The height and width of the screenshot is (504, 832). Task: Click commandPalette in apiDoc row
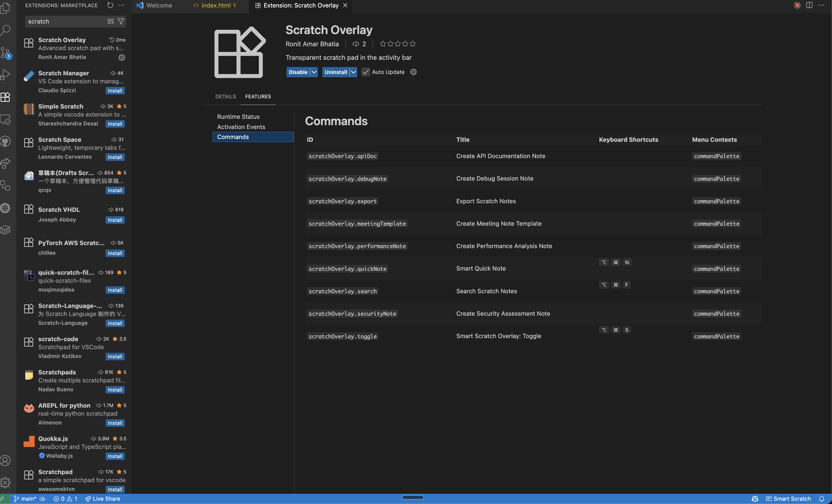716,156
